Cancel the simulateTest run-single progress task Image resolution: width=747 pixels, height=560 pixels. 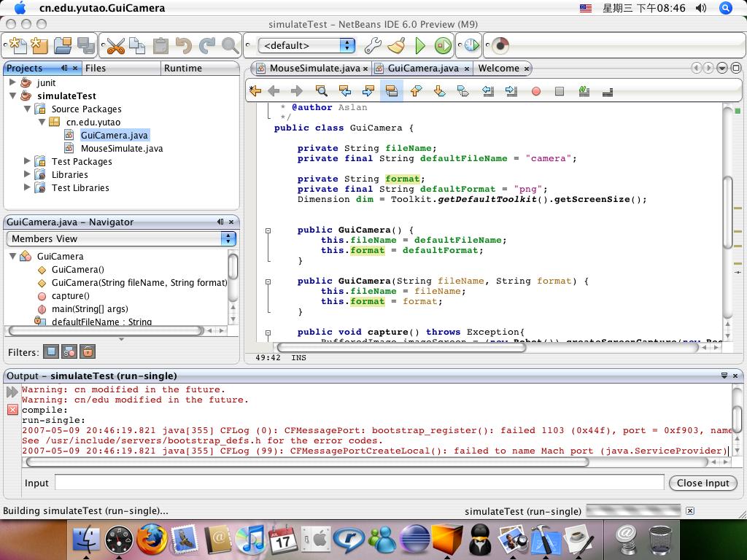click(x=689, y=510)
